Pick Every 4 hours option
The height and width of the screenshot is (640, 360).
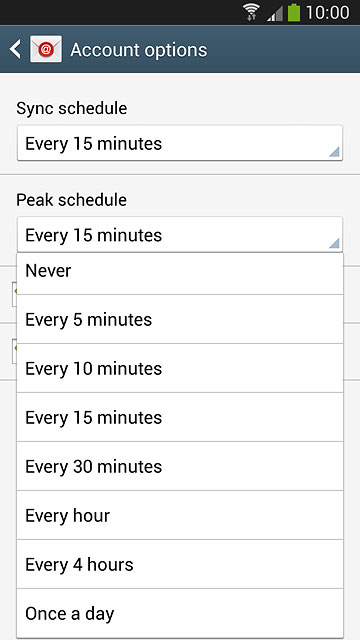pos(180,564)
